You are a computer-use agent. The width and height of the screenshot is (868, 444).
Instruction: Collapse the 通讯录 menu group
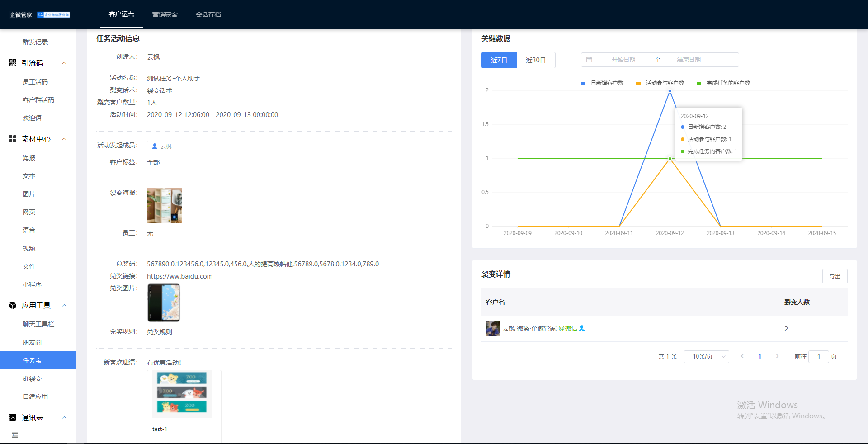tap(64, 417)
